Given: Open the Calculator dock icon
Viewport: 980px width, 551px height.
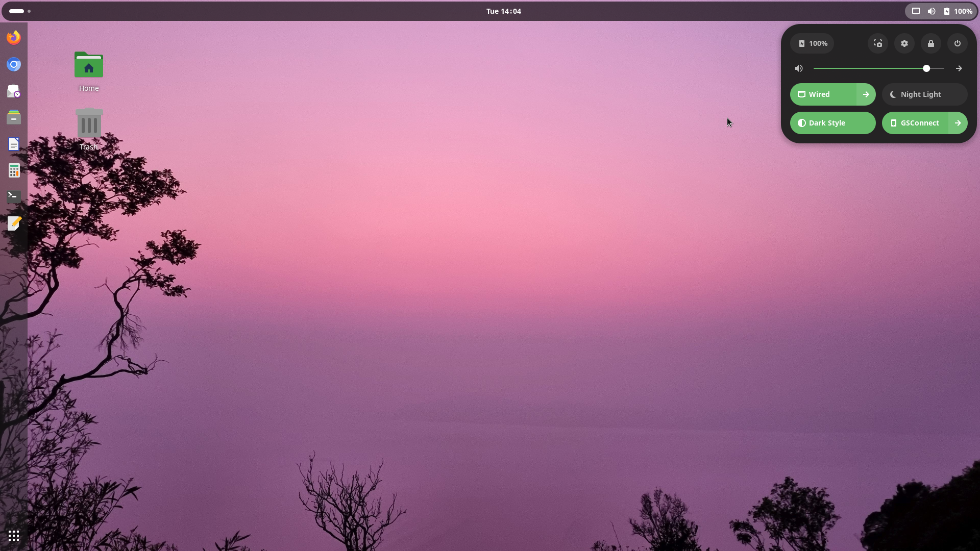Looking at the screenshot, I should tap(14, 171).
